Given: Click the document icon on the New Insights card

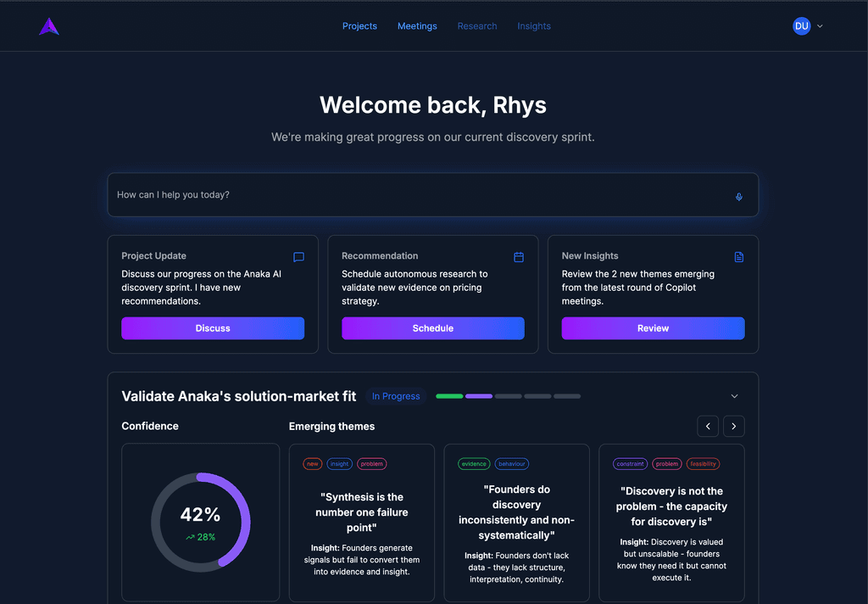Looking at the screenshot, I should 738,257.
